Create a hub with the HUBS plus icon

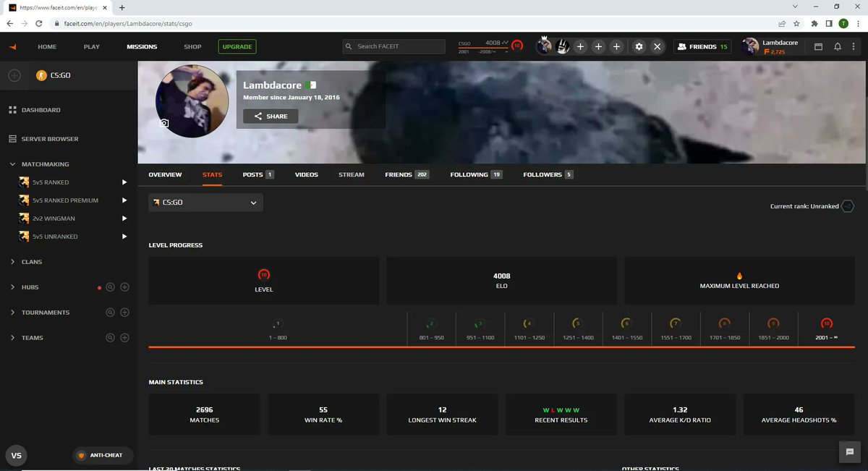point(124,287)
